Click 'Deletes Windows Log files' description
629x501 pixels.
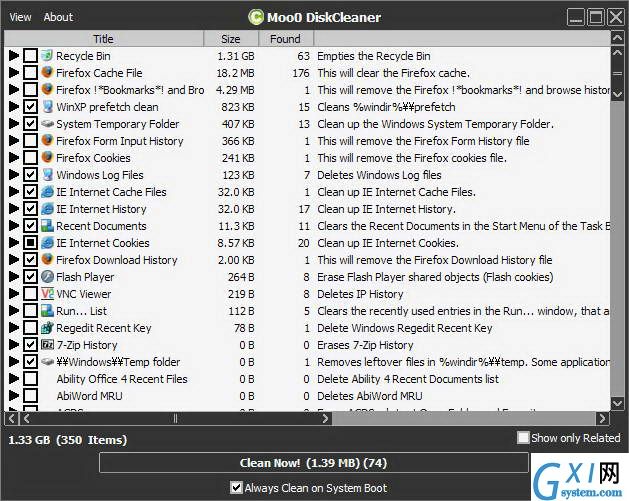tap(379, 174)
